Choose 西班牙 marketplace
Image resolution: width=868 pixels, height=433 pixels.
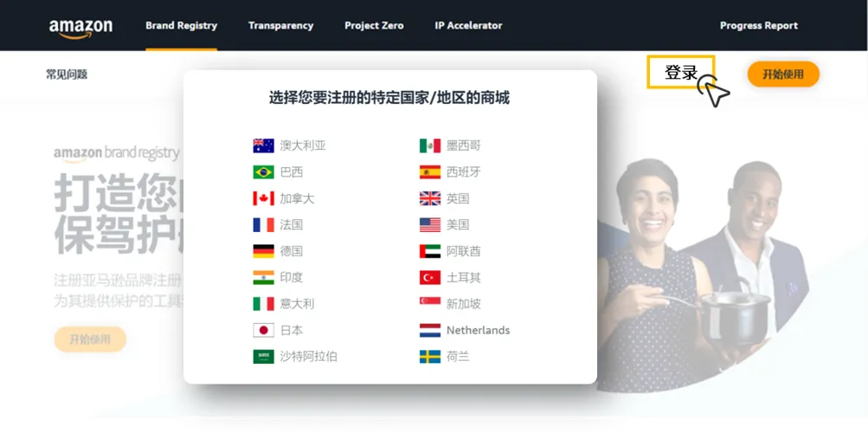click(x=464, y=172)
